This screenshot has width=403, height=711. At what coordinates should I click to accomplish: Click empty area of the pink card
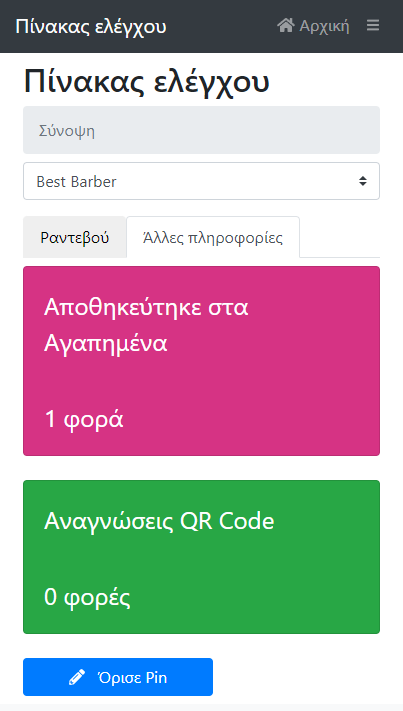click(x=272, y=385)
